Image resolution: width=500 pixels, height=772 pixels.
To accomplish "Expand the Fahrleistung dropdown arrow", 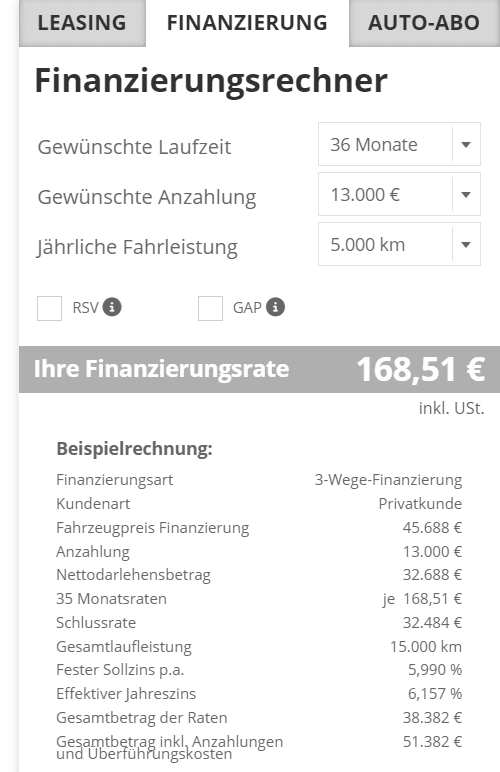I will 466,244.
